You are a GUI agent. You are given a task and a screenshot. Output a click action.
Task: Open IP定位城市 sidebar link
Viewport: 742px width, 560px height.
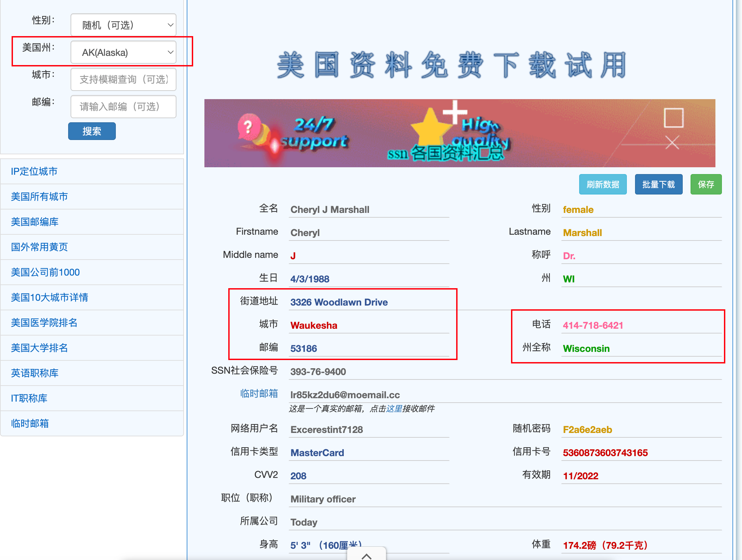point(34,171)
